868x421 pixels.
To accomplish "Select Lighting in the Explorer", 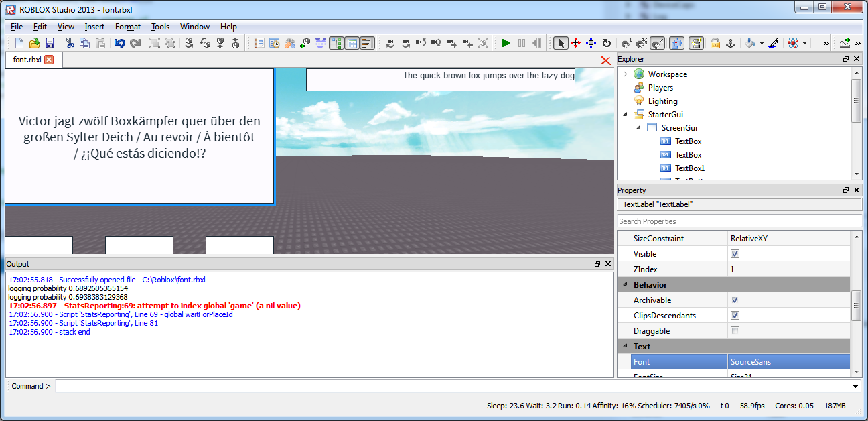I will pos(662,101).
